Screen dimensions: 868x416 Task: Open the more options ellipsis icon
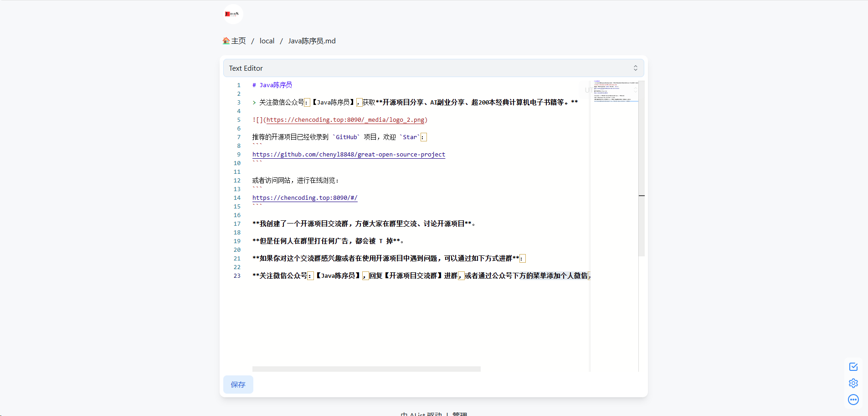853,400
